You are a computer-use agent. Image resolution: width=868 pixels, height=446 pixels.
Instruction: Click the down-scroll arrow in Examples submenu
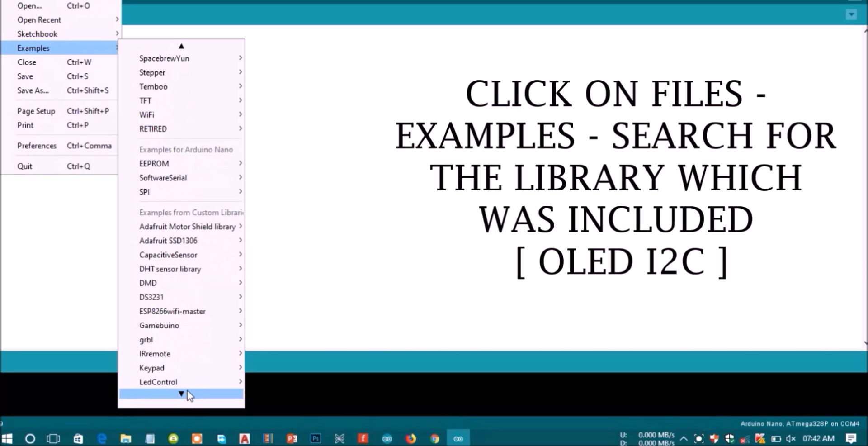[x=181, y=394]
